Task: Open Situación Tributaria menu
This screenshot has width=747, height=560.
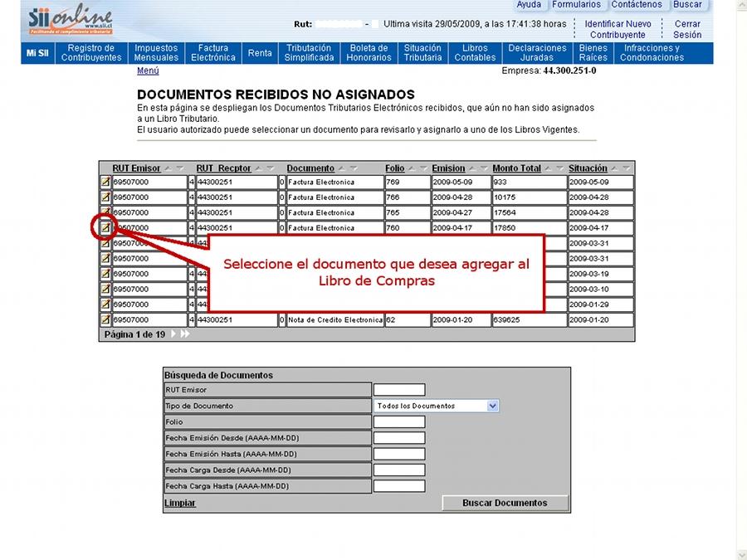Action: 422,53
